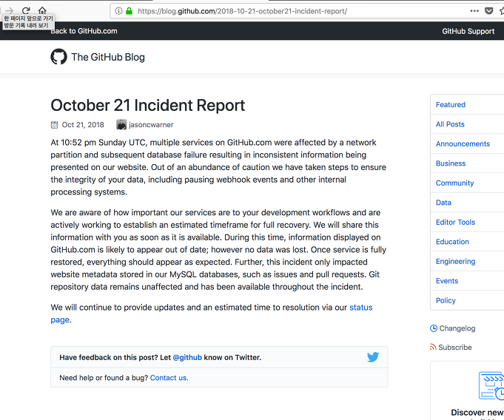Click the 'Discover new' heading
The width and height of the screenshot is (504, 420).
coord(477,413)
